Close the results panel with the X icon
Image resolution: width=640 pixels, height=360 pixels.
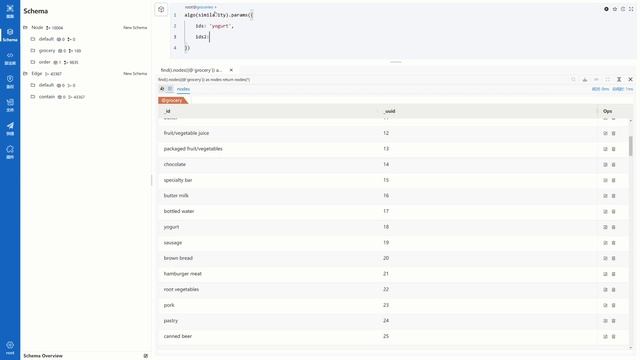click(x=630, y=80)
